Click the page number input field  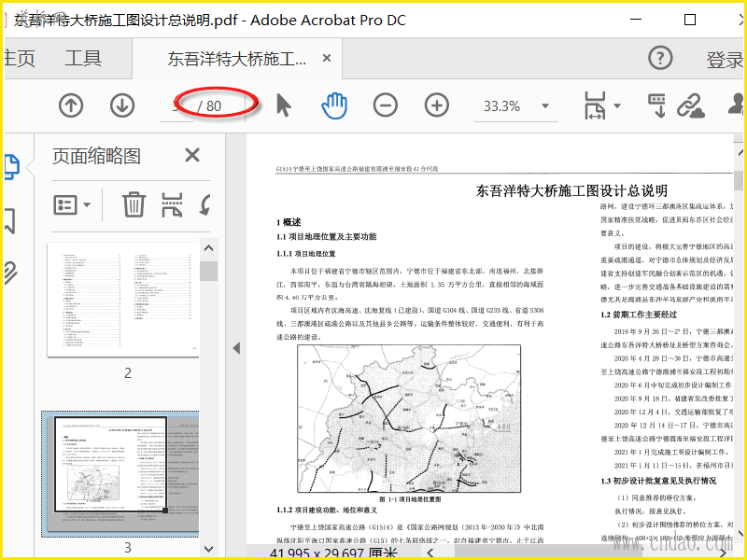[176, 105]
